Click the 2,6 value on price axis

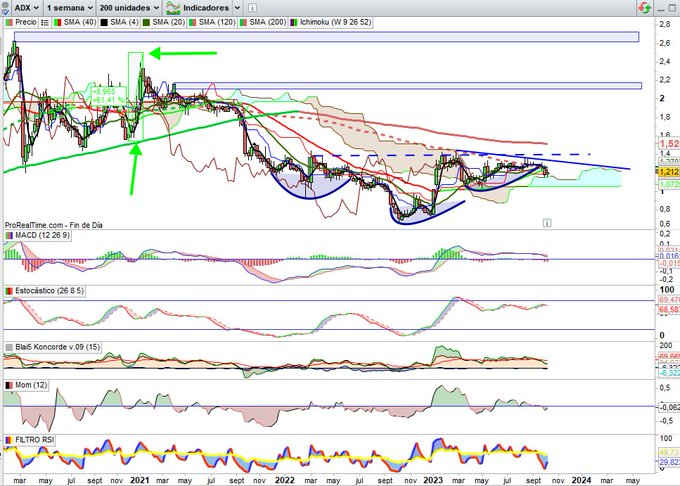(x=664, y=43)
